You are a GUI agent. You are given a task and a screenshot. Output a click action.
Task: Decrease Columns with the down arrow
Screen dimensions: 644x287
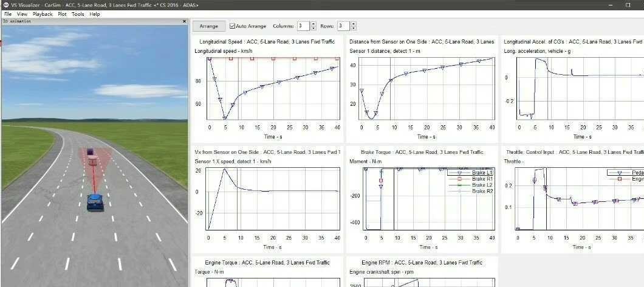point(313,29)
